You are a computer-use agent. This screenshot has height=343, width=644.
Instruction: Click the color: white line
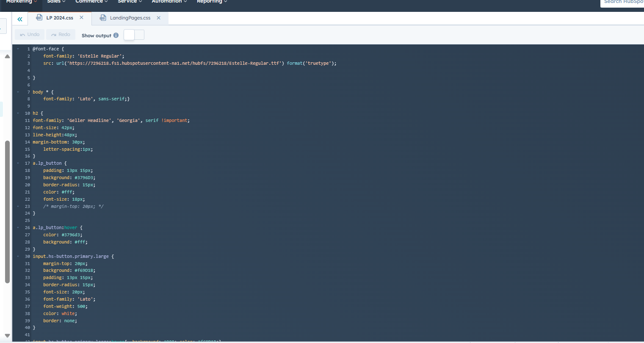pyautogui.click(x=60, y=314)
